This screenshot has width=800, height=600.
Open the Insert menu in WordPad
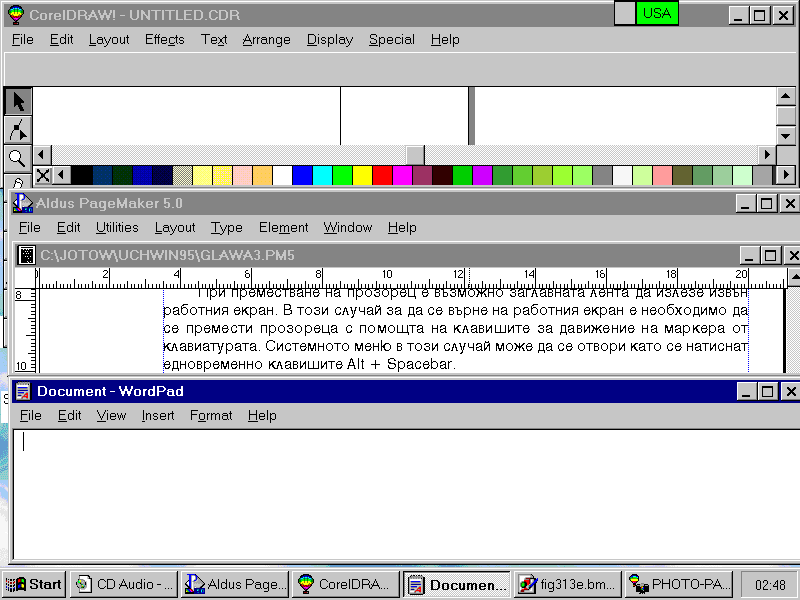point(158,416)
